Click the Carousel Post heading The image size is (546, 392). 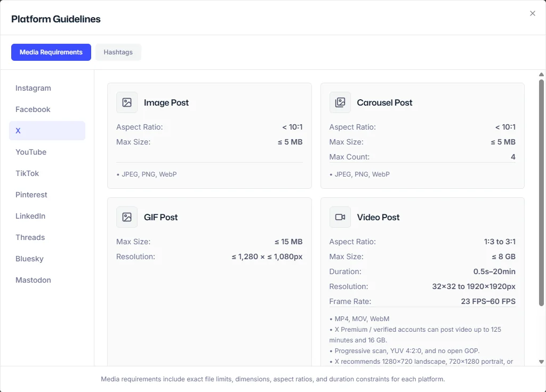384,102
